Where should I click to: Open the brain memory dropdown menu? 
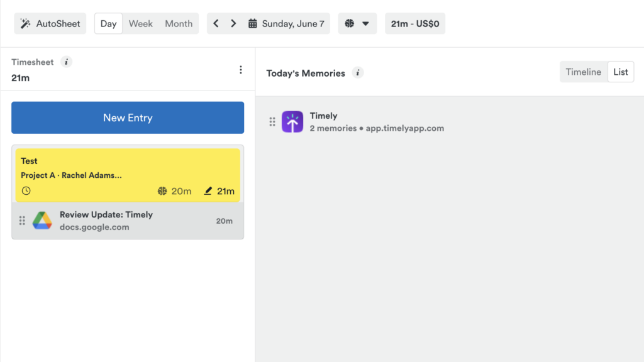357,23
